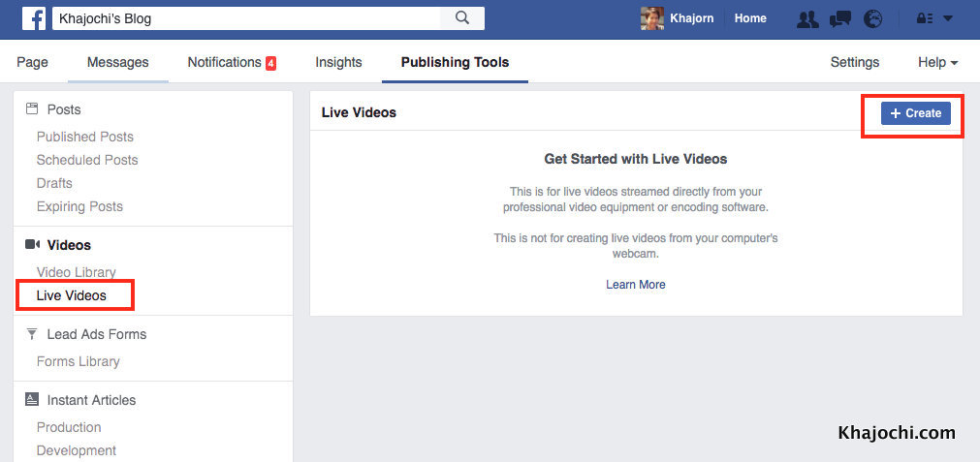Click the Live Videos panel title
Screen dimensions: 980x462
point(359,112)
